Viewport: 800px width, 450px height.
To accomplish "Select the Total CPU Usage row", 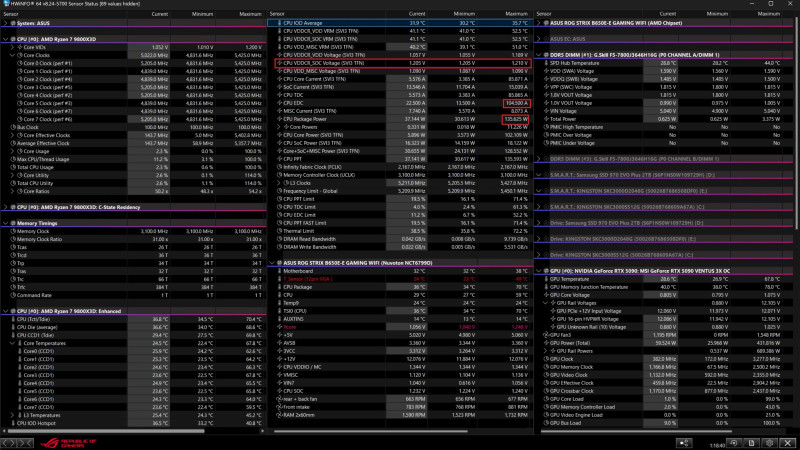I will pos(133,167).
